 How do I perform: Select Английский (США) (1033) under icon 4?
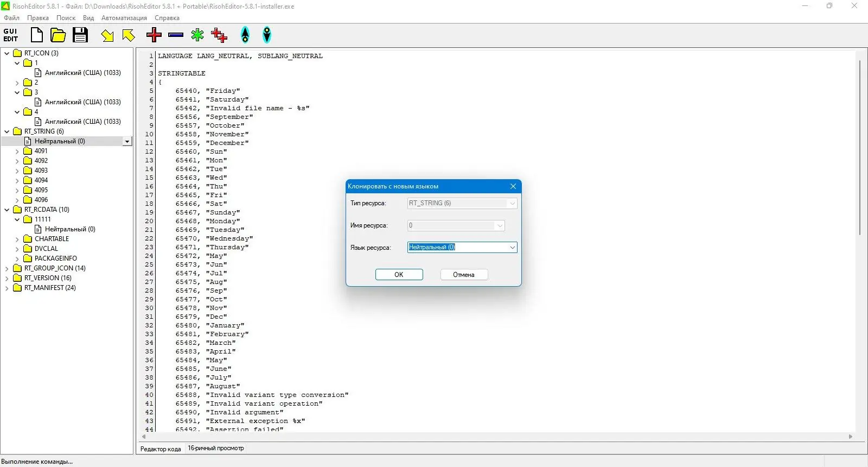[83, 122]
